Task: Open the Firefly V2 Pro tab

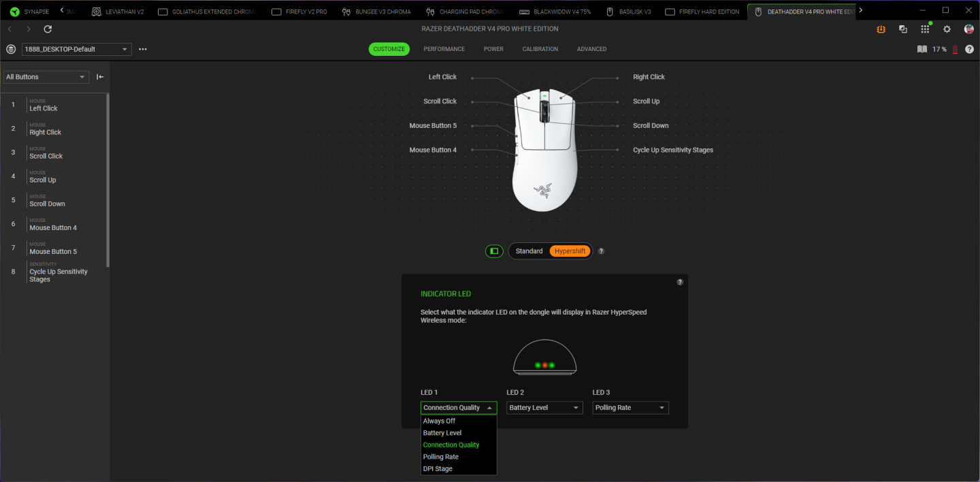Action: (298, 12)
